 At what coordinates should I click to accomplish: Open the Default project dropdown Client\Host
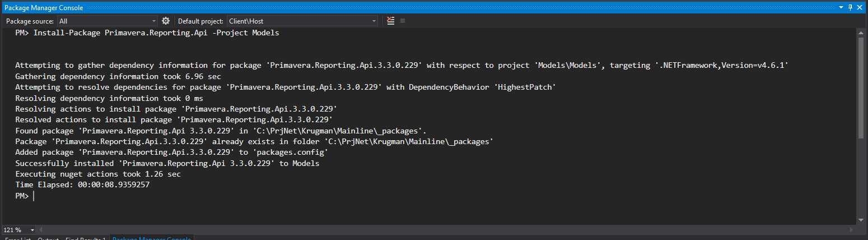[x=302, y=21]
